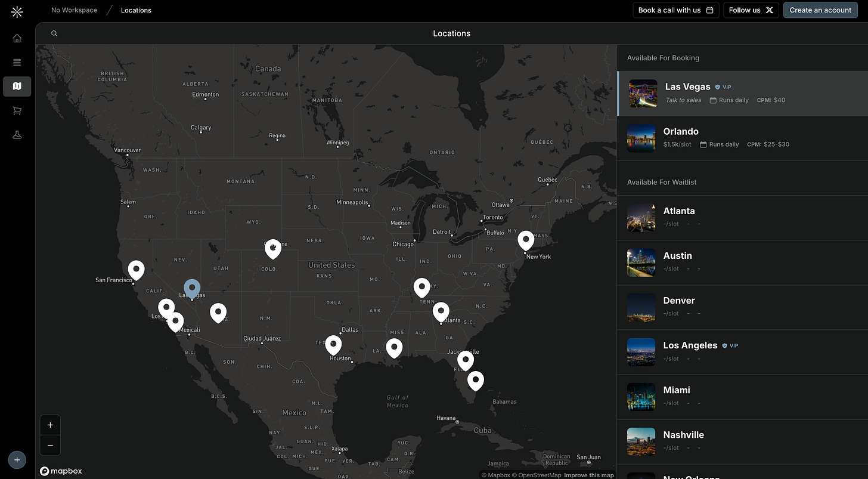The height and width of the screenshot is (479, 868).
Task: Click the Improve this map link
Action: click(589, 475)
